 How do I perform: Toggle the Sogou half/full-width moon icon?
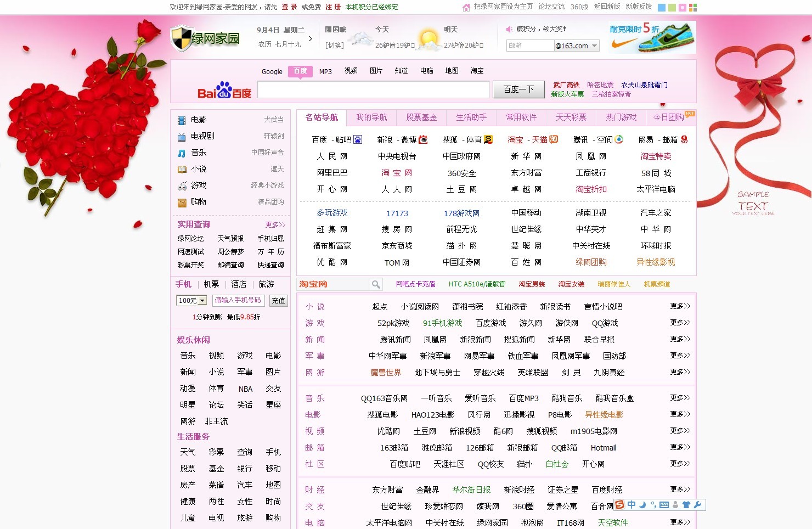point(642,505)
